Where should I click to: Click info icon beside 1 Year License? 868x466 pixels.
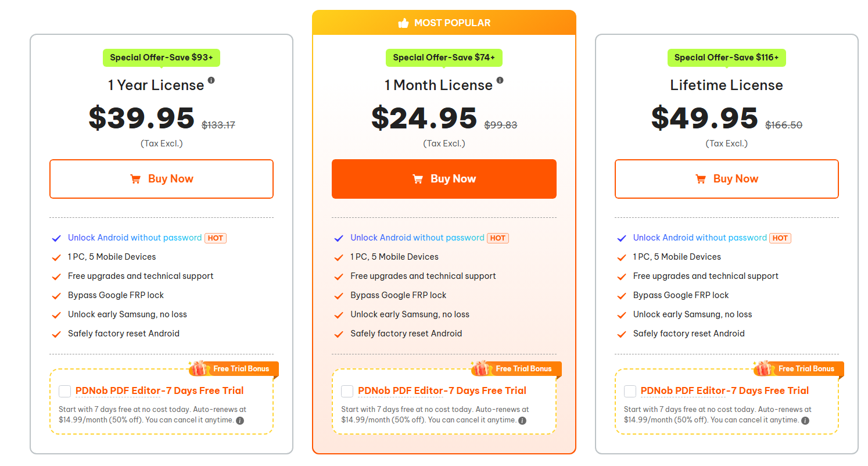(211, 80)
